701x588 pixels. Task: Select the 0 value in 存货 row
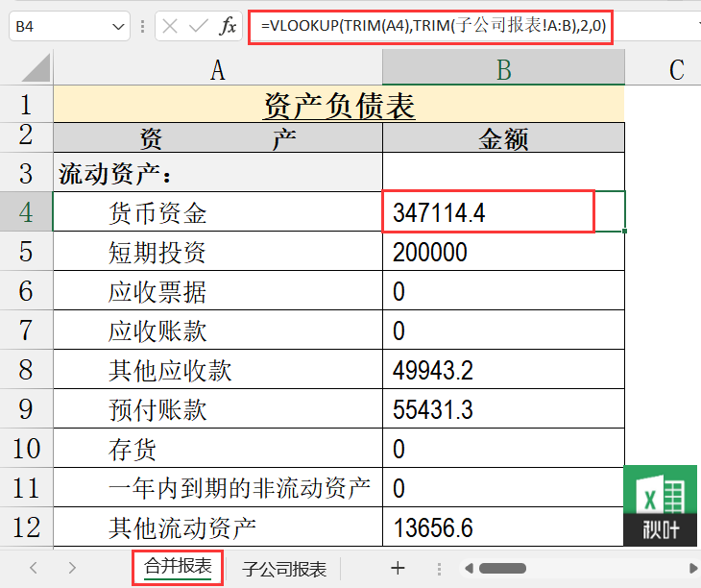click(503, 448)
